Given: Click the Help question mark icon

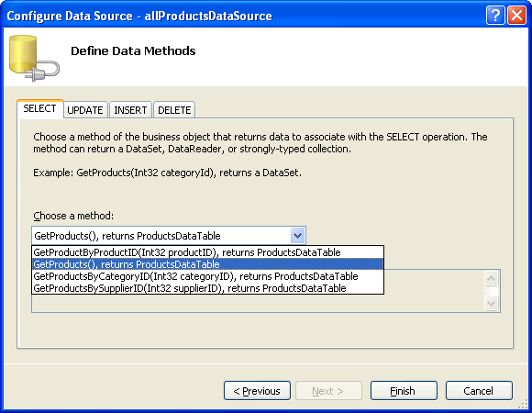Looking at the screenshot, I should pyautogui.click(x=495, y=16).
